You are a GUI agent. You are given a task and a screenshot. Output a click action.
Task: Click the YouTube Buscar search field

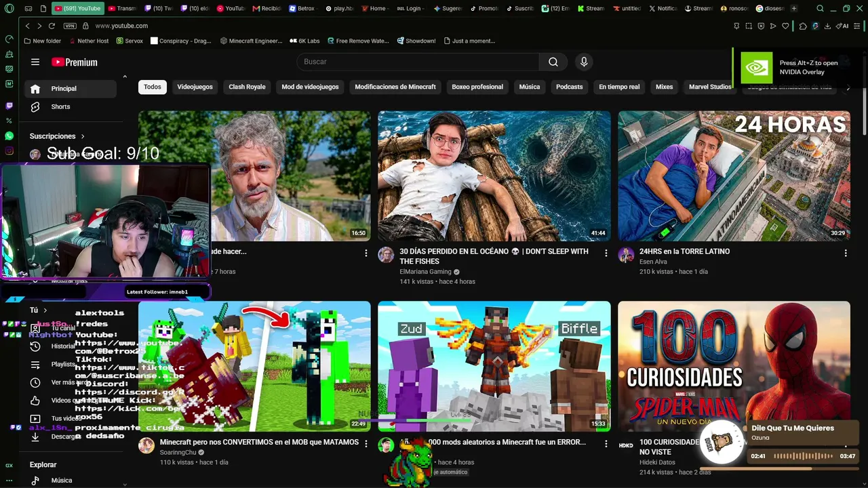[x=418, y=62]
